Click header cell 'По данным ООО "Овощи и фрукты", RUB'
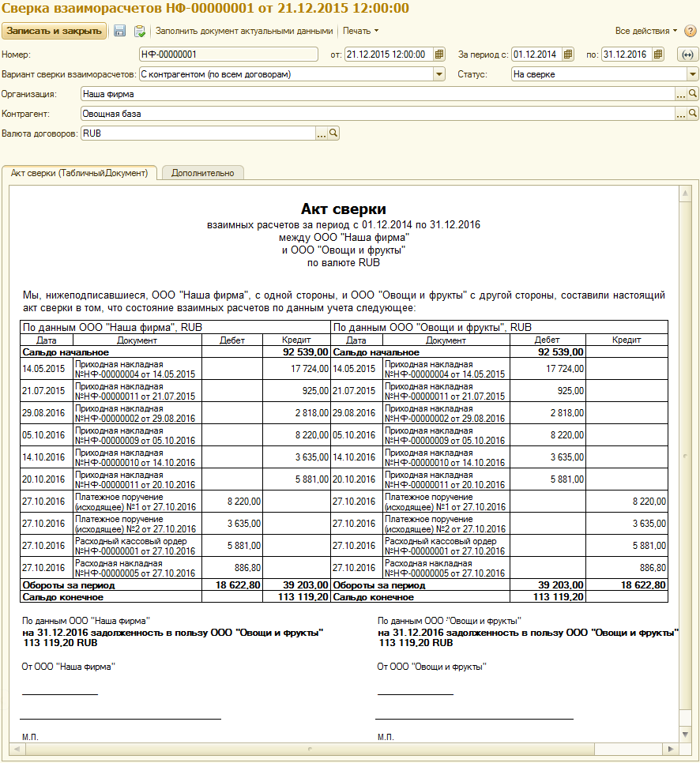The height and width of the screenshot is (763, 700). [x=499, y=327]
